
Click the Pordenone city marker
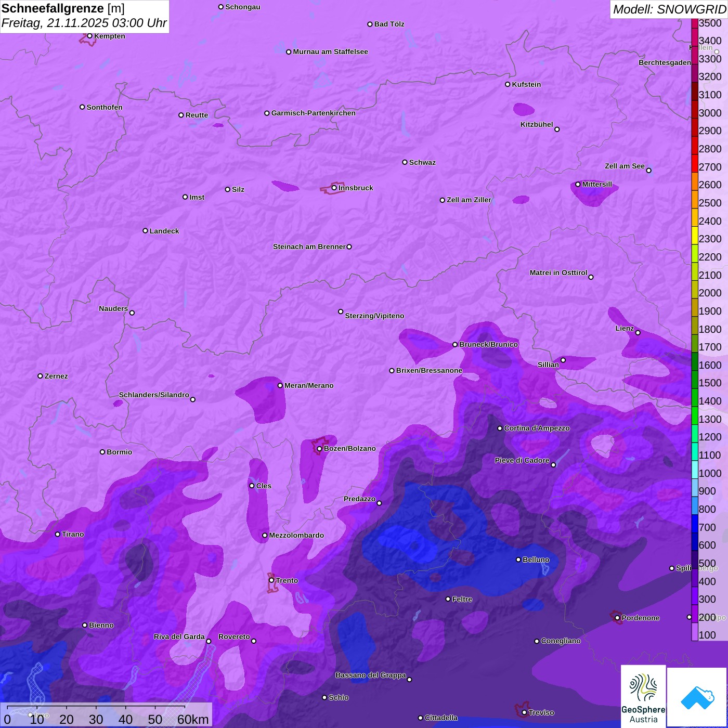618,618
